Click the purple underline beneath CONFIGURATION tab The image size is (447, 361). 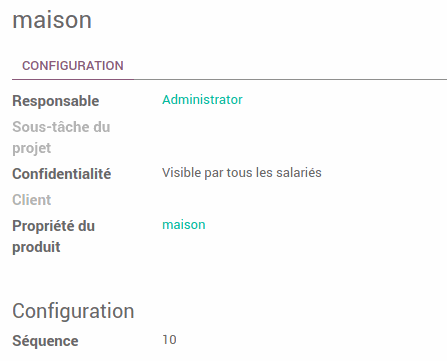coord(73,79)
